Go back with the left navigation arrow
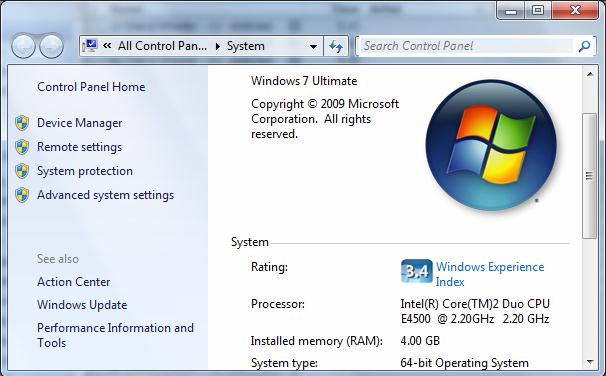The image size is (606, 376). 23,46
